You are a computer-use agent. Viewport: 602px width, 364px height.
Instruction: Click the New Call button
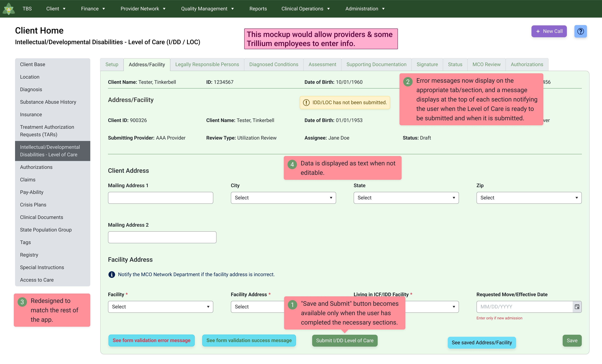click(549, 31)
